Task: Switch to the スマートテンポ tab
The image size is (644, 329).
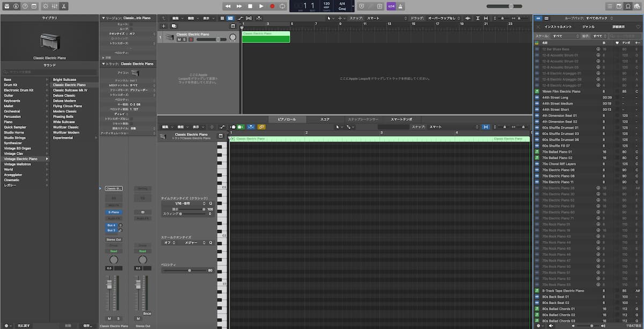Action: (x=401, y=119)
